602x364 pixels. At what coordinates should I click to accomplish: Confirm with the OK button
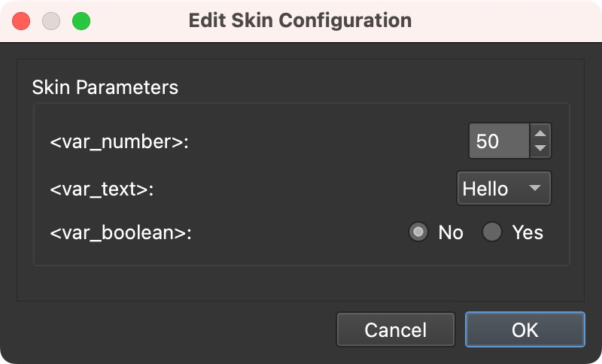coord(524,329)
